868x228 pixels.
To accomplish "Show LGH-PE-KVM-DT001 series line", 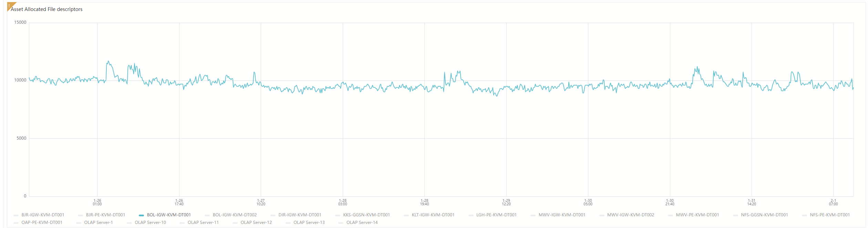I will click(x=496, y=215).
